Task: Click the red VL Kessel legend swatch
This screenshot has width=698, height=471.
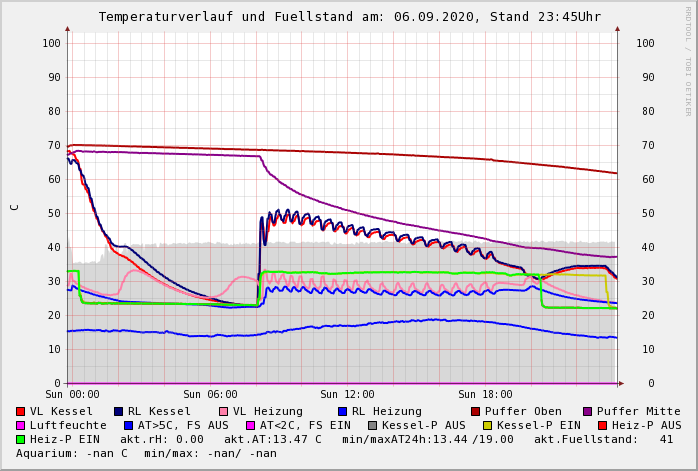Action: pyautogui.click(x=21, y=411)
